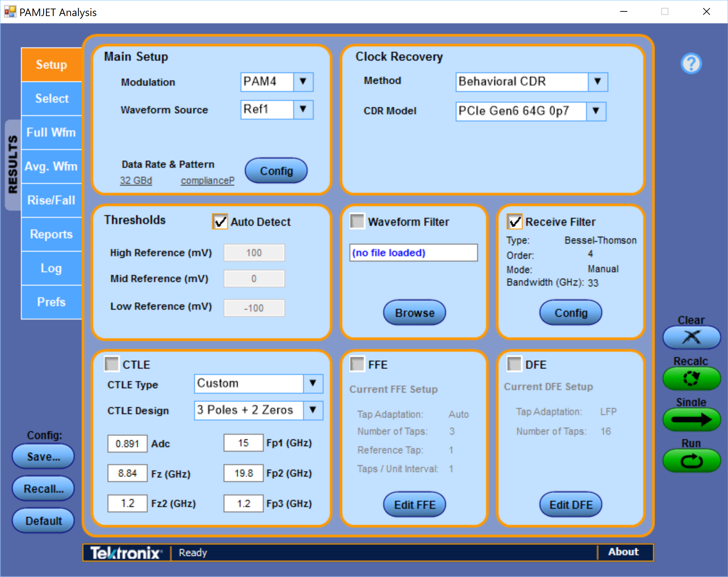This screenshot has width=728, height=577.
Task: Click the blue help question mark icon
Action: [691, 64]
